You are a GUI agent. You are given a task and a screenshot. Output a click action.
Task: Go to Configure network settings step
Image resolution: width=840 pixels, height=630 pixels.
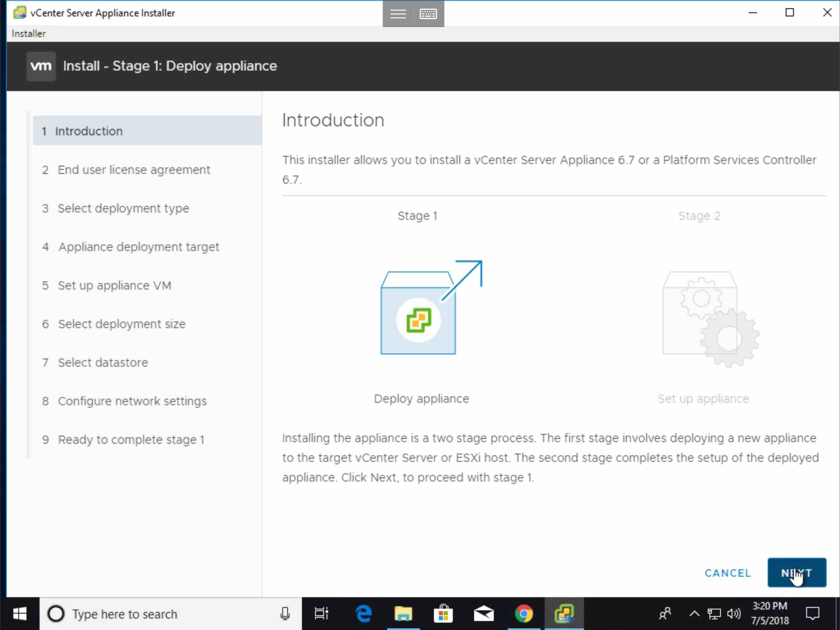click(125, 401)
